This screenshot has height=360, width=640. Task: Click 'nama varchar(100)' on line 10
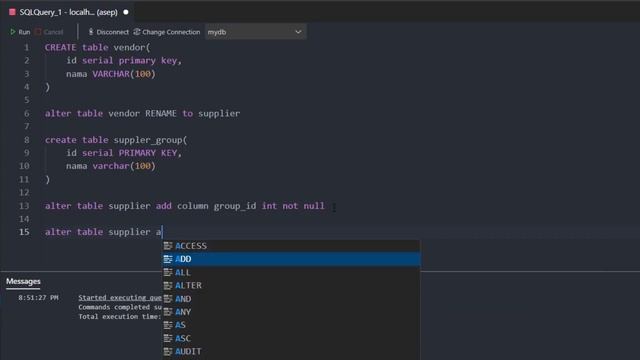pyautogui.click(x=111, y=166)
